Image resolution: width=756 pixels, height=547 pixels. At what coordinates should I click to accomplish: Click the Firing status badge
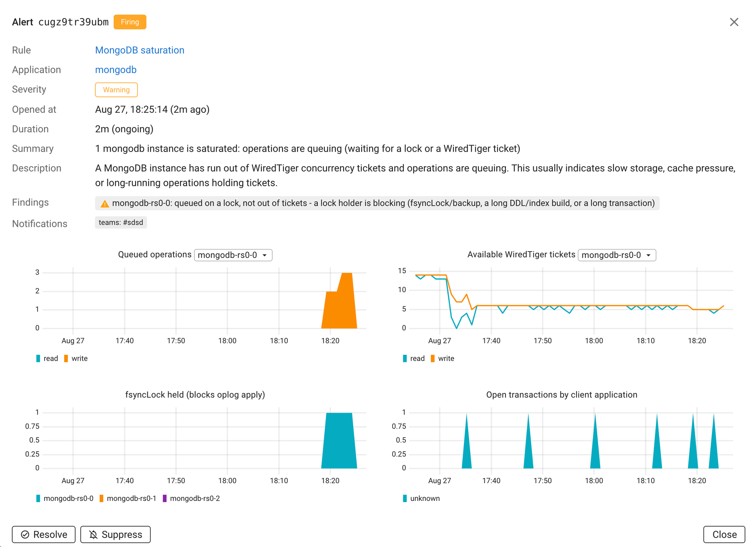130,22
